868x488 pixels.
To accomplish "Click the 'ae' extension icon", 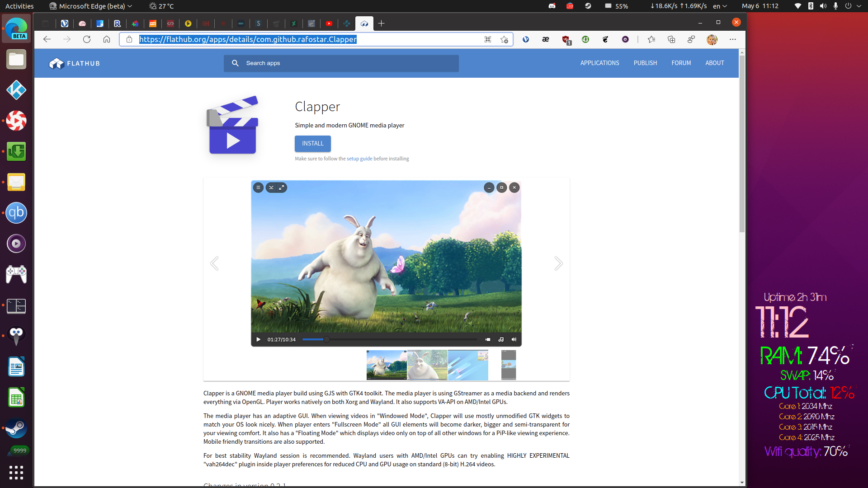I will (x=546, y=39).
